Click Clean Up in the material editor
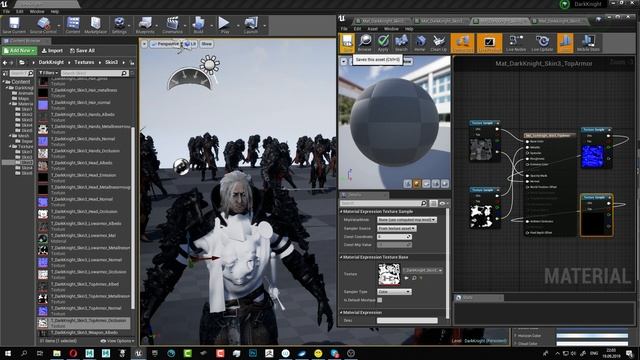The image size is (640, 360). point(439,43)
